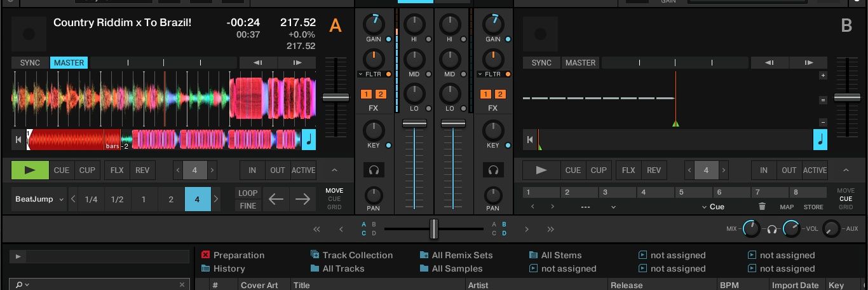Select FINE move mode on Deck A
This screenshot has height=290, width=868.
[248, 205]
